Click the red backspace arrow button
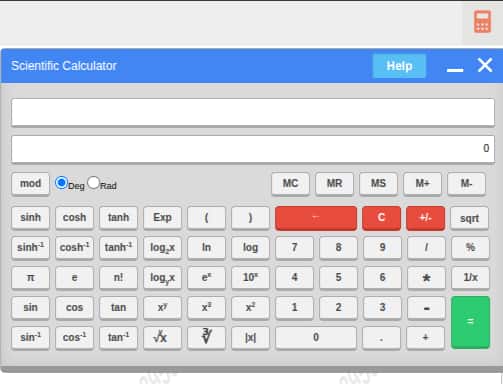The width and height of the screenshot is (503, 384). pos(316,218)
